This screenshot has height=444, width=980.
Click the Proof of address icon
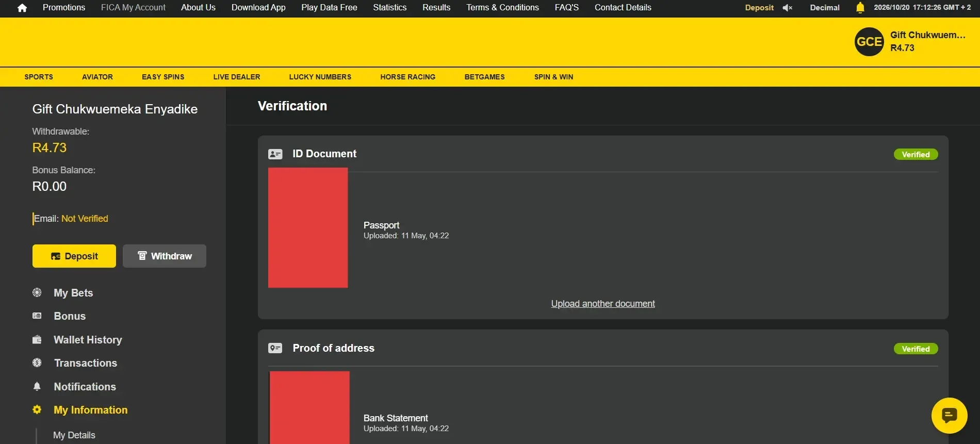tap(275, 348)
